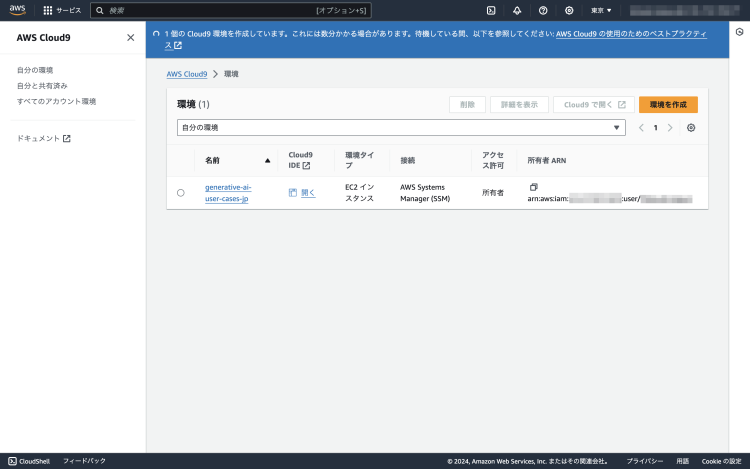Click the AWS logo in the header
This screenshot has width=750, height=469.
tap(17, 10)
